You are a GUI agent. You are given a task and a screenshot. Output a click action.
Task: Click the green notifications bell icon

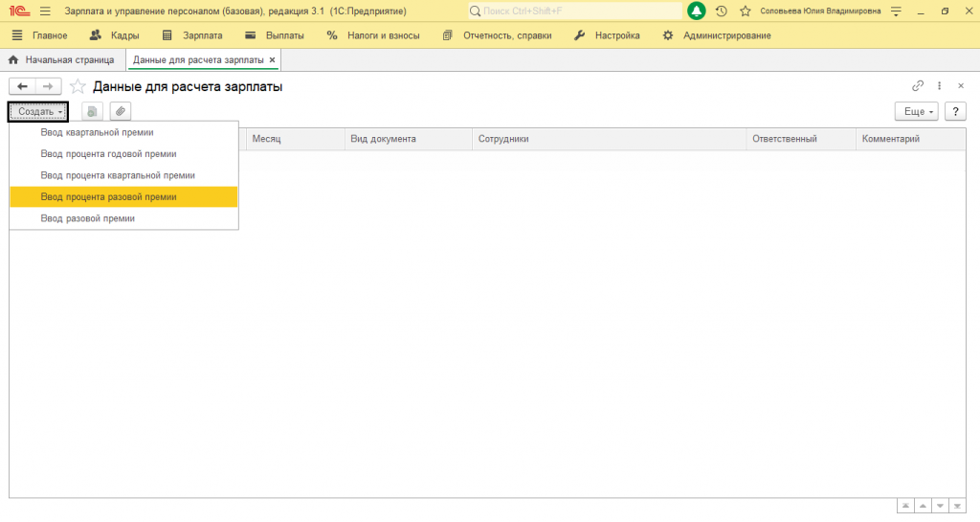click(697, 11)
